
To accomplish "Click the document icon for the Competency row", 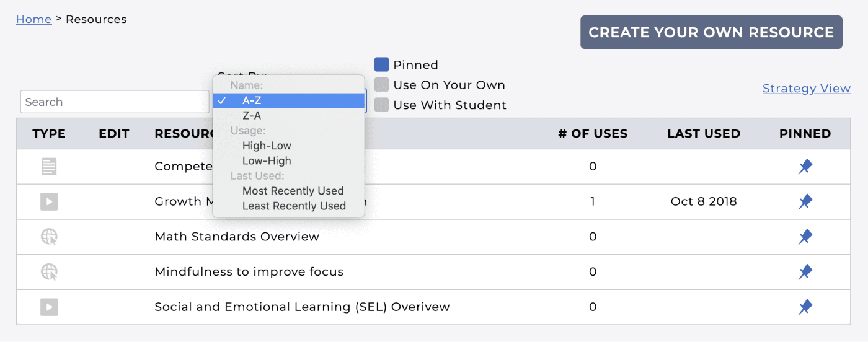I will [x=49, y=166].
